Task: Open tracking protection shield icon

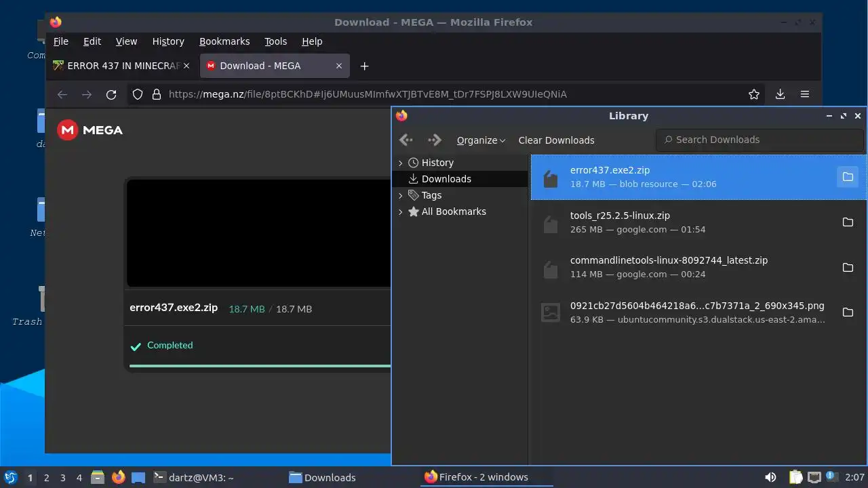Action: point(138,94)
